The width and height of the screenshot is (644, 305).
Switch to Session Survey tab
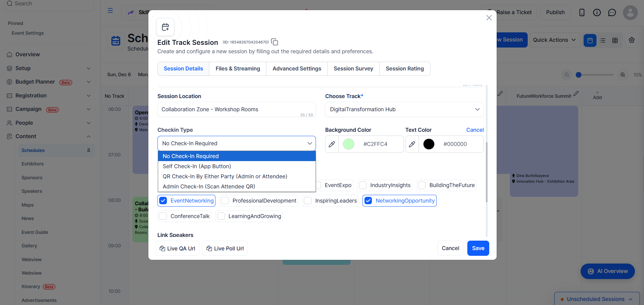click(x=353, y=69)
